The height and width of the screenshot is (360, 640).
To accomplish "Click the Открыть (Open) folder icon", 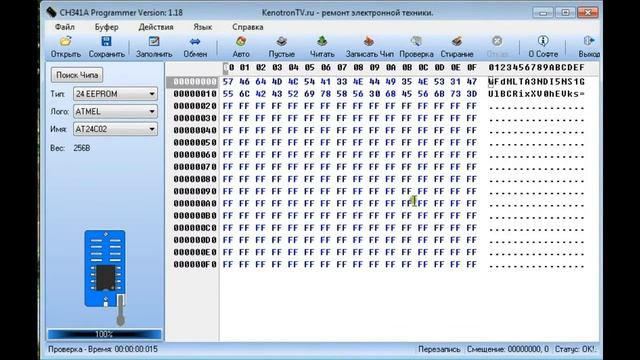I will tap(66, 41).
